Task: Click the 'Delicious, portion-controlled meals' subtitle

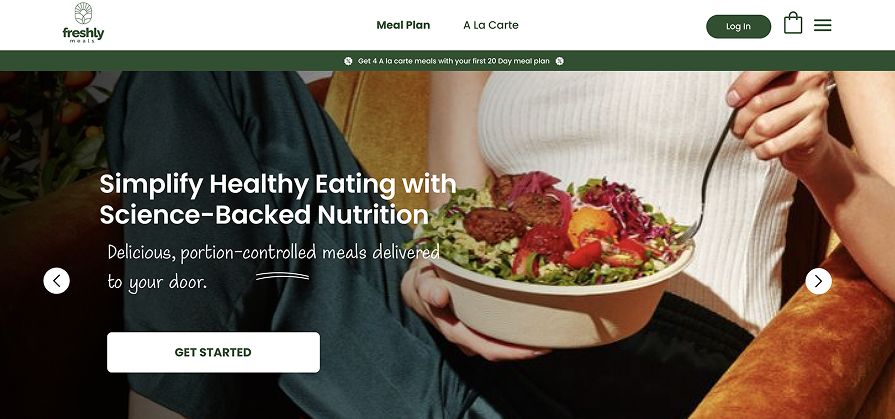Action: pyautogui.click(x=273, y=267)
